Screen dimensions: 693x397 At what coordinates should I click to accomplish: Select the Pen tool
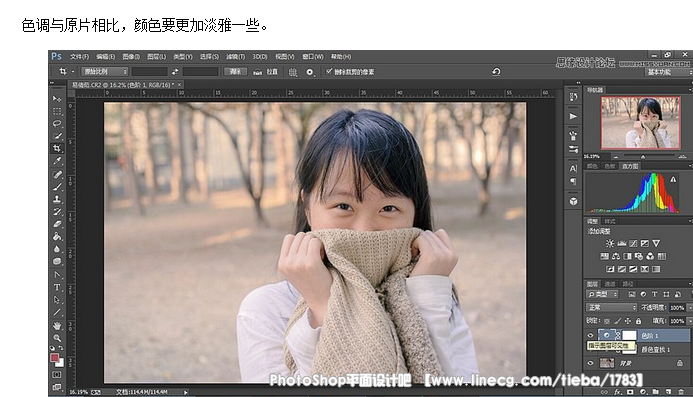point(57,275)
